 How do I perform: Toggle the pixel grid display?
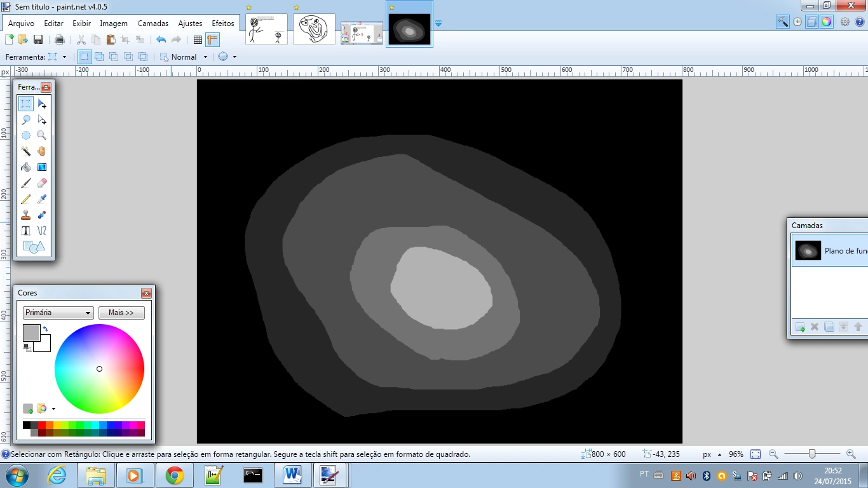(x=198, y=39)
